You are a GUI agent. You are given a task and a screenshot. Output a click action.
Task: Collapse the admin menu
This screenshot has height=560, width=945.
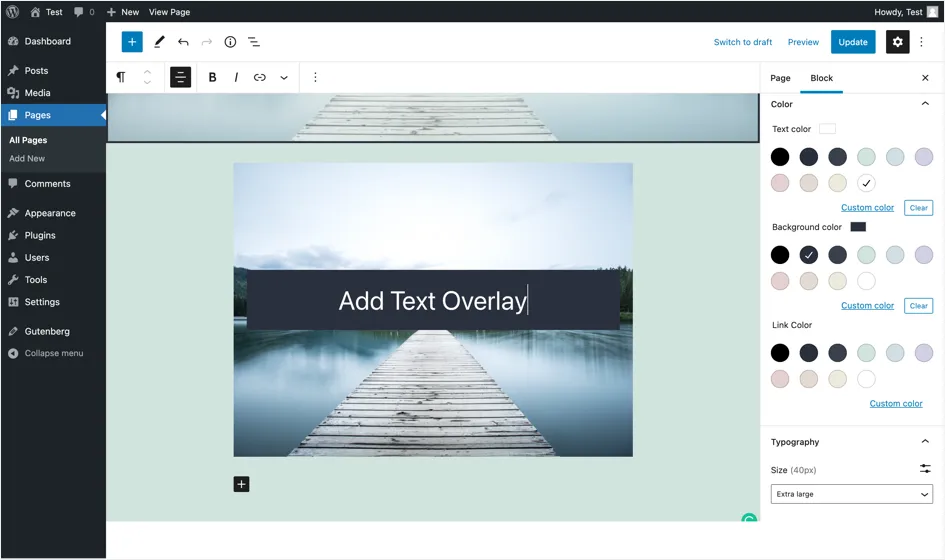pos(53,353)
